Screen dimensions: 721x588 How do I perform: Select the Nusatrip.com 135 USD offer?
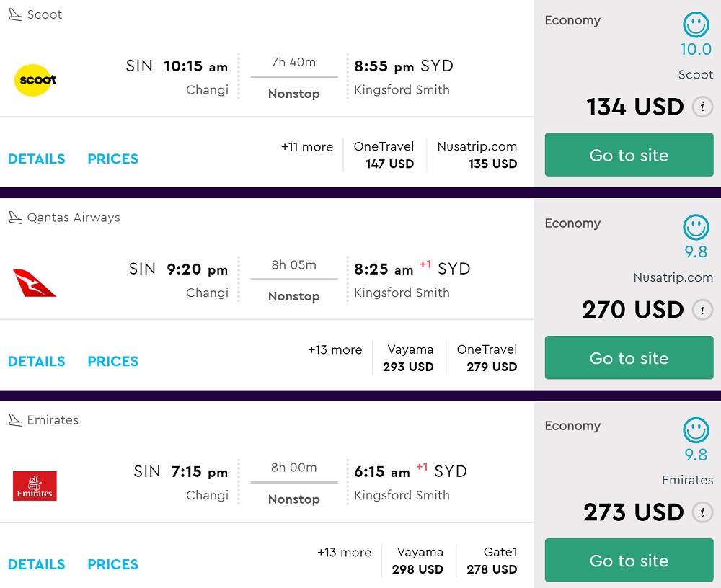[x=477, y=155]
